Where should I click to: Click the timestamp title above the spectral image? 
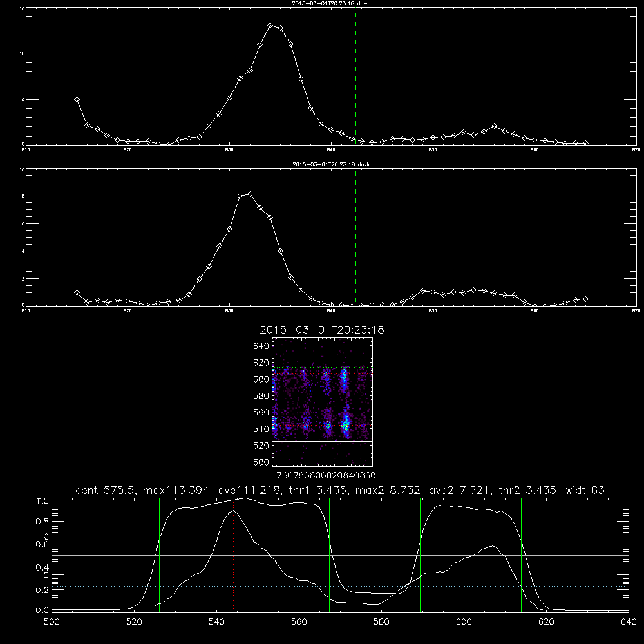pos(322,330)
